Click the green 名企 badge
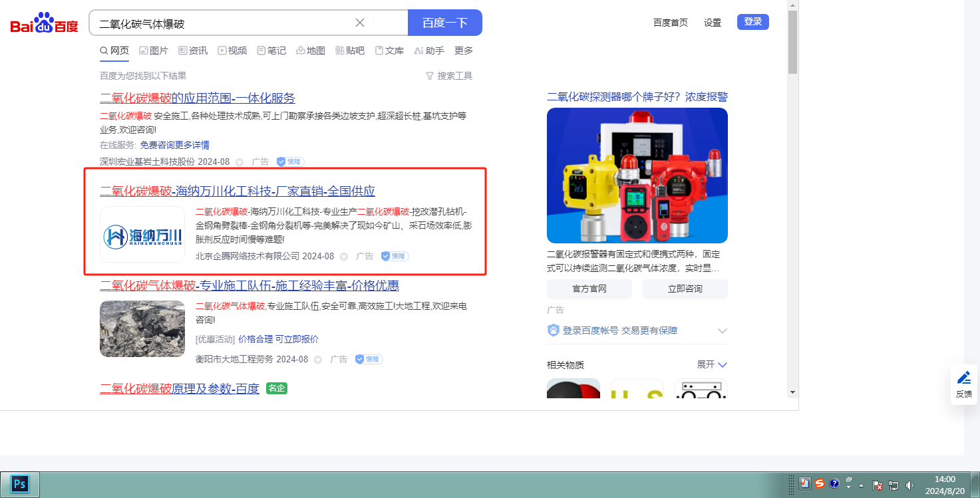The image size is (980, 498). (x=277, y=388)
